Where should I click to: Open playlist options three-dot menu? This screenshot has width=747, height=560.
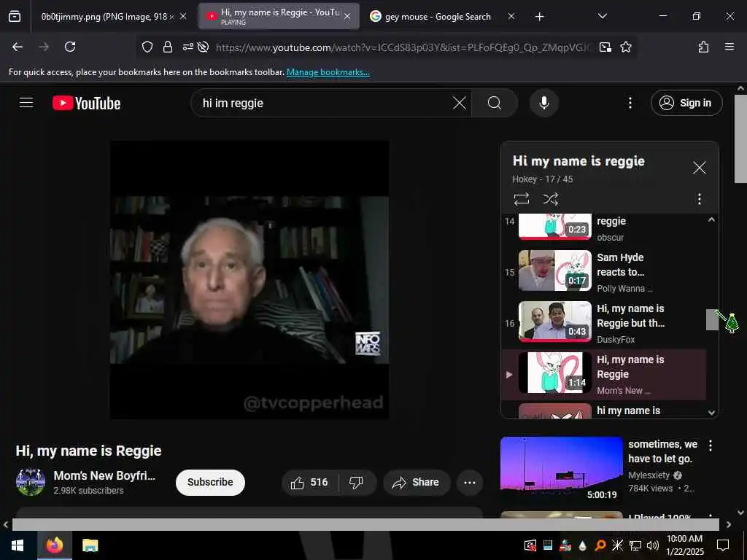[x=699, y=198]
